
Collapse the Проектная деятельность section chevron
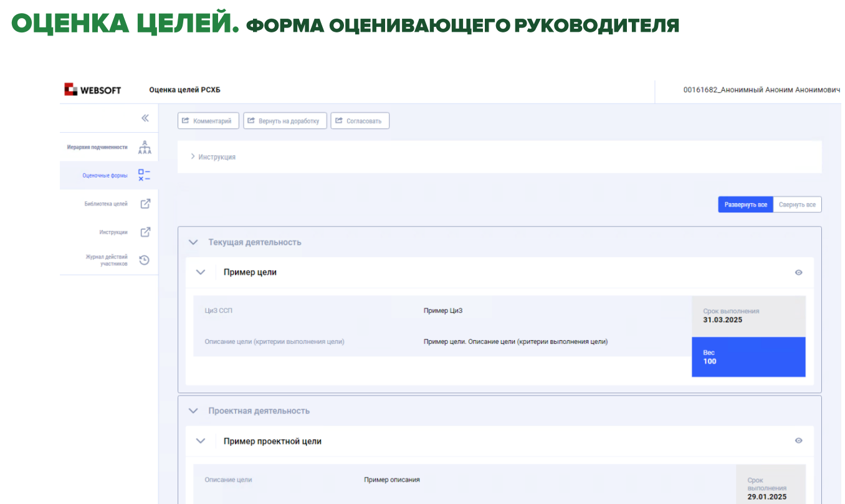(193, 411)
